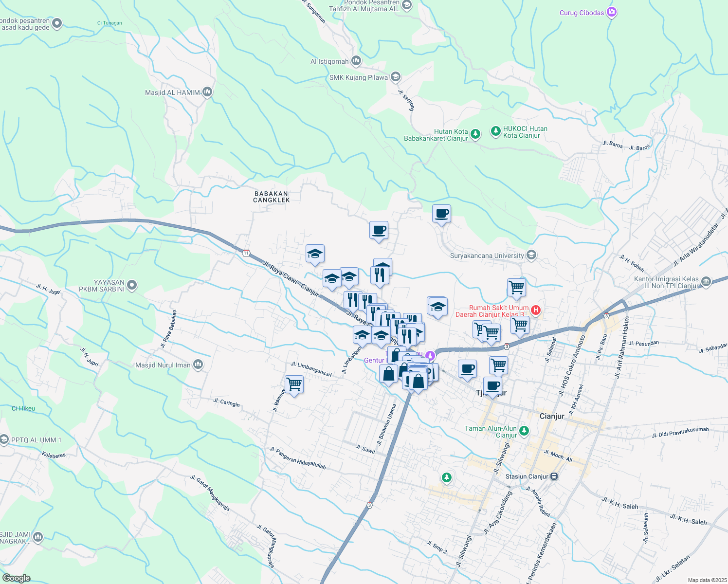Click the Google logo
Image resolution: width=728 pixels, height=584 pixels.
(x=17, y=577)
